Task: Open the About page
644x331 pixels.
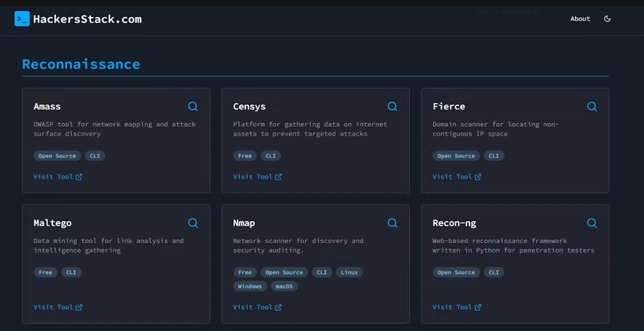Action: pos(580,19)
